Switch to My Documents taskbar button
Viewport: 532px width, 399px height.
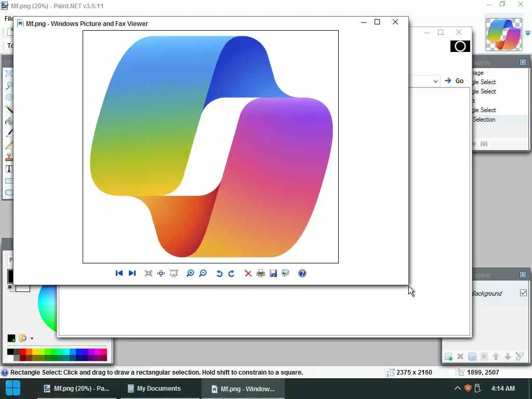(x=159, y=389)
